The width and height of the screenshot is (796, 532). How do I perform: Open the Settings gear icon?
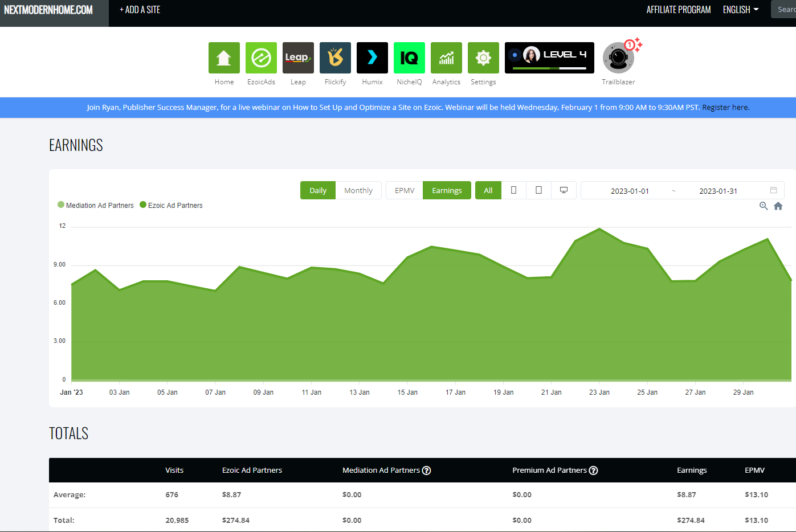coord(483,58)
